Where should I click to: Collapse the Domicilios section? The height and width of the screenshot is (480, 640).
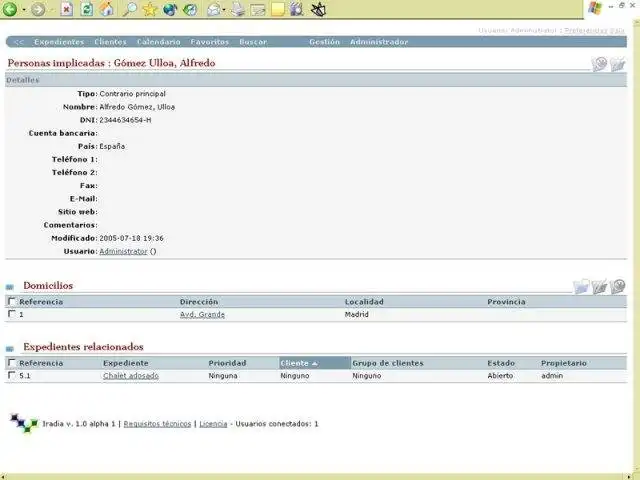[x=10, y=287]
